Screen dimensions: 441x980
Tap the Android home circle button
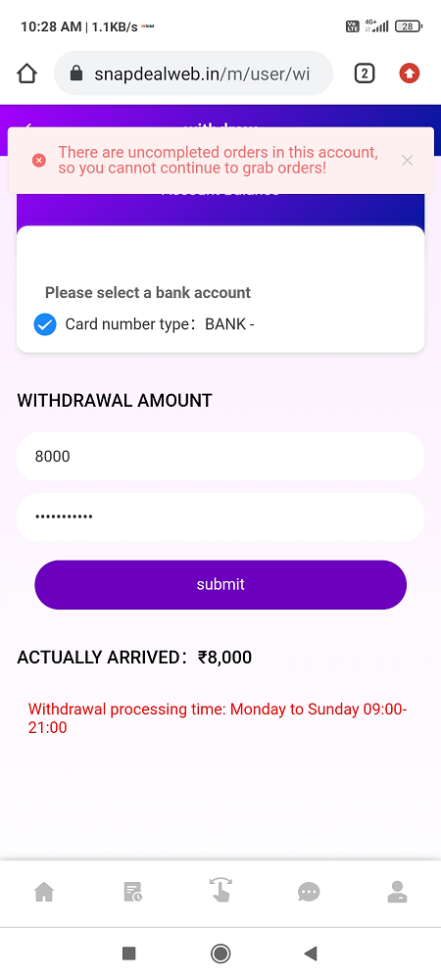(x=220, y=954)
